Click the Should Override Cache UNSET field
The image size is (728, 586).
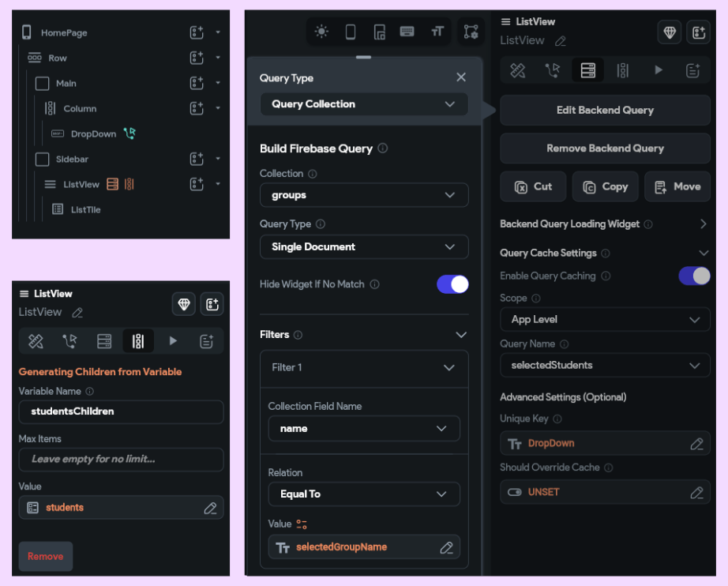[x=605, y=492]
